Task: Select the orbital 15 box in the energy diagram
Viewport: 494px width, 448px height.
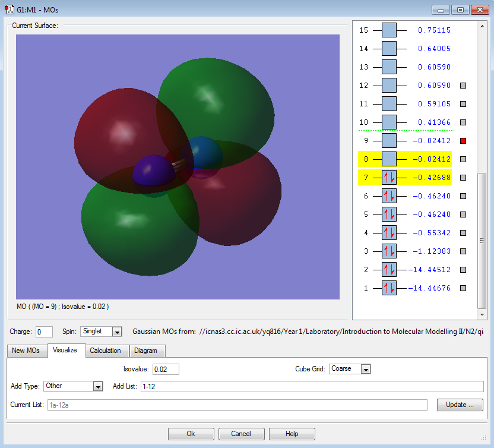Action: [x=389, y=30]
